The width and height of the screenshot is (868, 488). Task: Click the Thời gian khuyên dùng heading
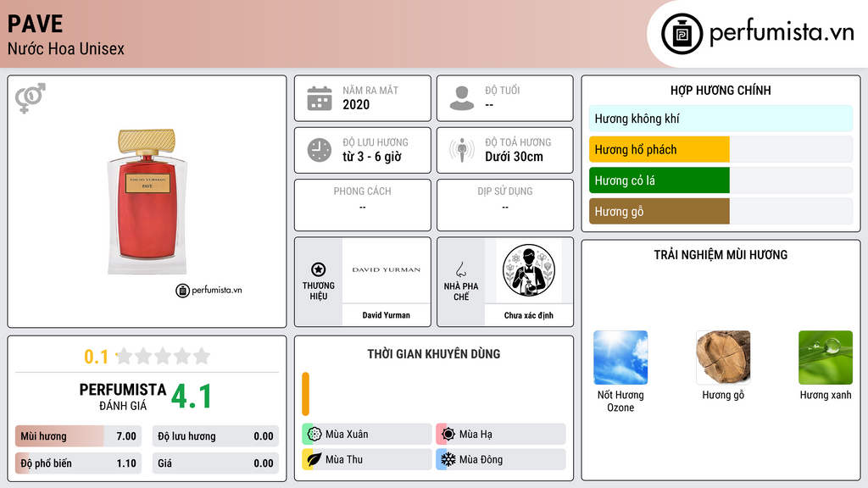tap(434, 354)
